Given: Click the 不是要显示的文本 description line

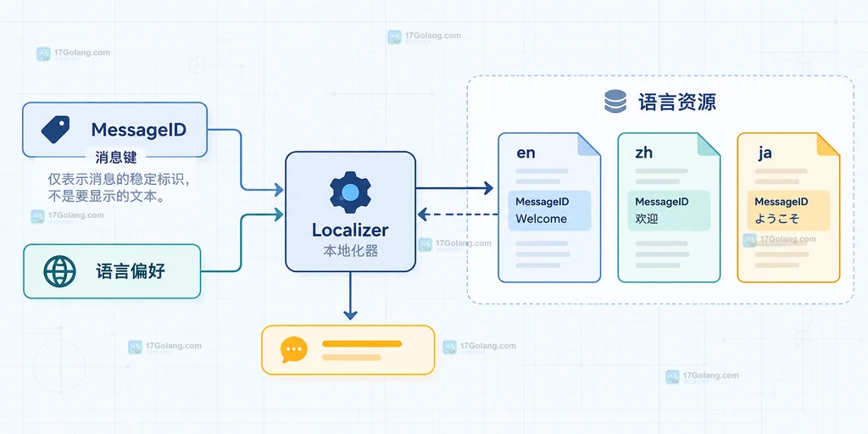Looking at the screenshot, I should coord(106,196).
